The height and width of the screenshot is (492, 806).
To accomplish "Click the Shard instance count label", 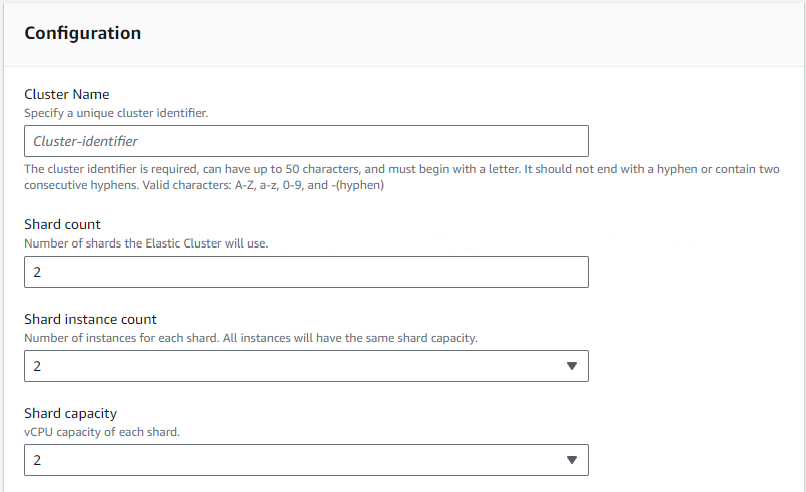I will pyautogui.click(x=90, y=319).
